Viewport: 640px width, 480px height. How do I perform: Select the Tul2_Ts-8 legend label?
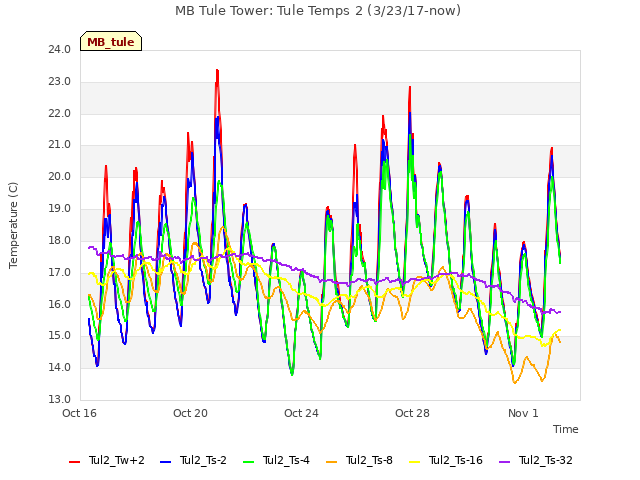click(x=369, y=460)
